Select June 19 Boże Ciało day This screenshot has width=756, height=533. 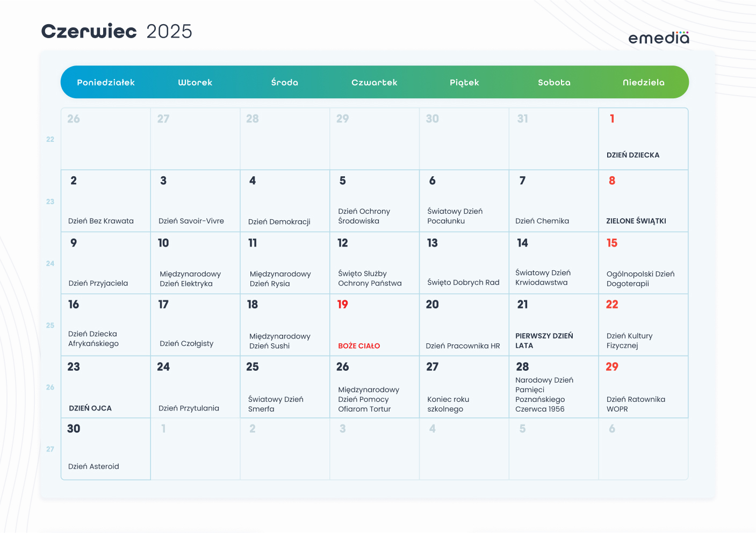(x=375, y=325)
